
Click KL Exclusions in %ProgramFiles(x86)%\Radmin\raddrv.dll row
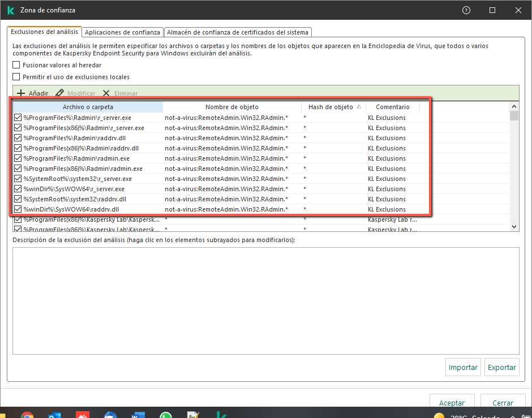(387, 148)
